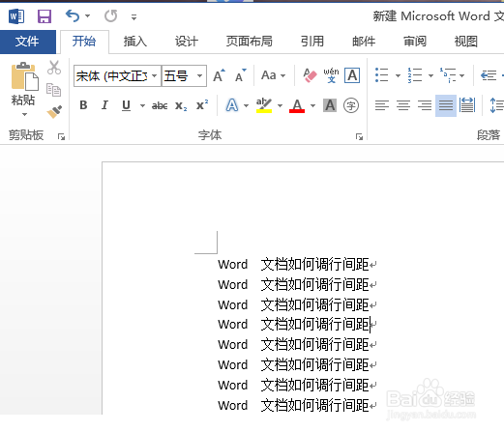
Task: Click the wén phonetic guide icon
Action: pos(331,75)
